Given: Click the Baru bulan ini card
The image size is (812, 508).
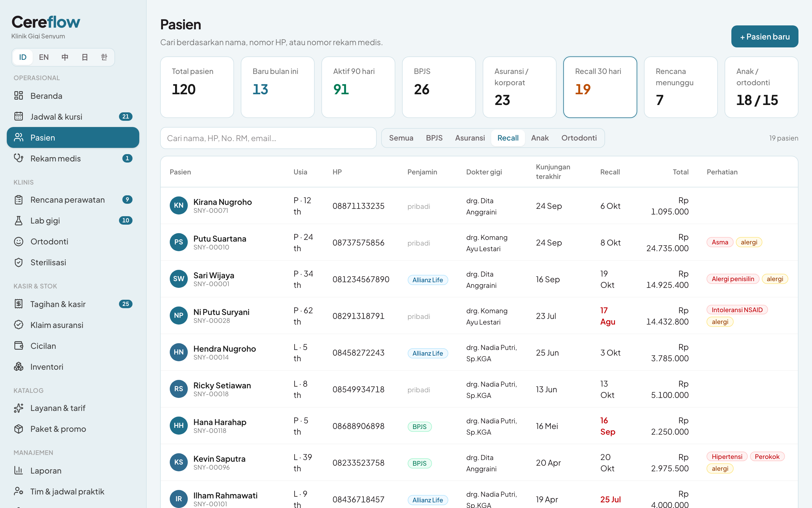Looking at the screenshot, I should [x=277, y=87].
